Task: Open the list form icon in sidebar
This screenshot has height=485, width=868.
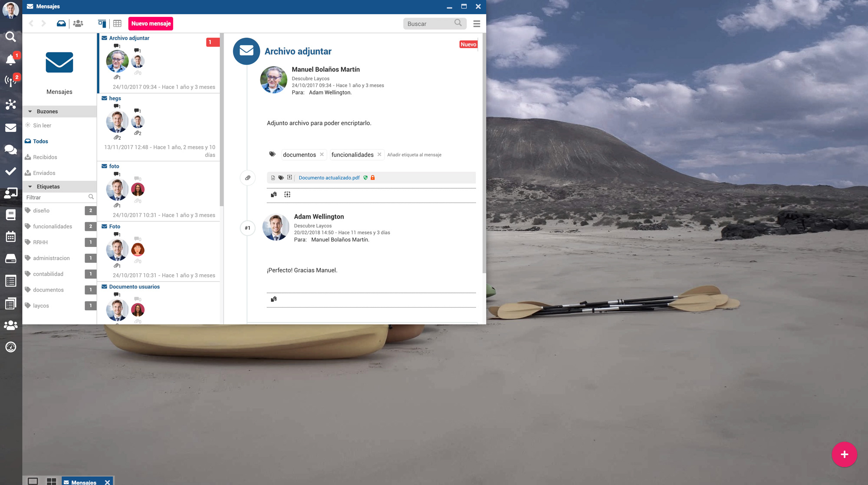Action: click(x=11, y=281)
